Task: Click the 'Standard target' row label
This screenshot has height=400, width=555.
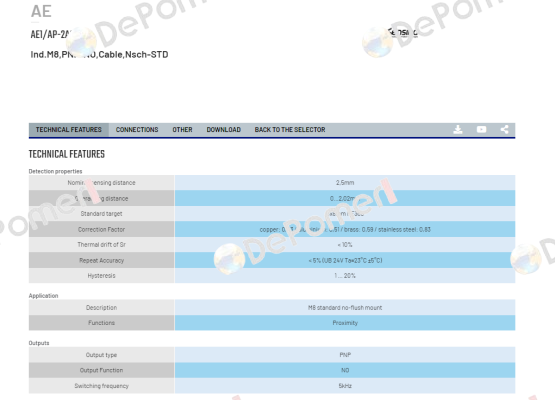Action: pos(101,214)
